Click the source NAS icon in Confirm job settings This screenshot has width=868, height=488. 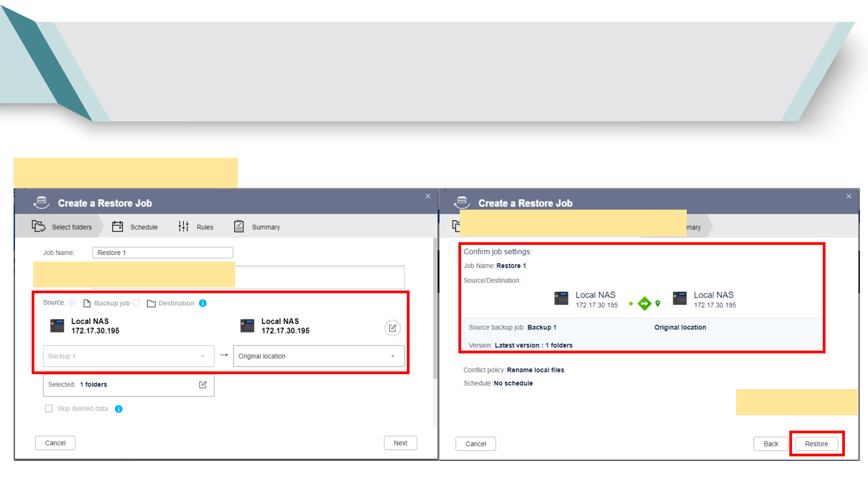coord(561,298)
